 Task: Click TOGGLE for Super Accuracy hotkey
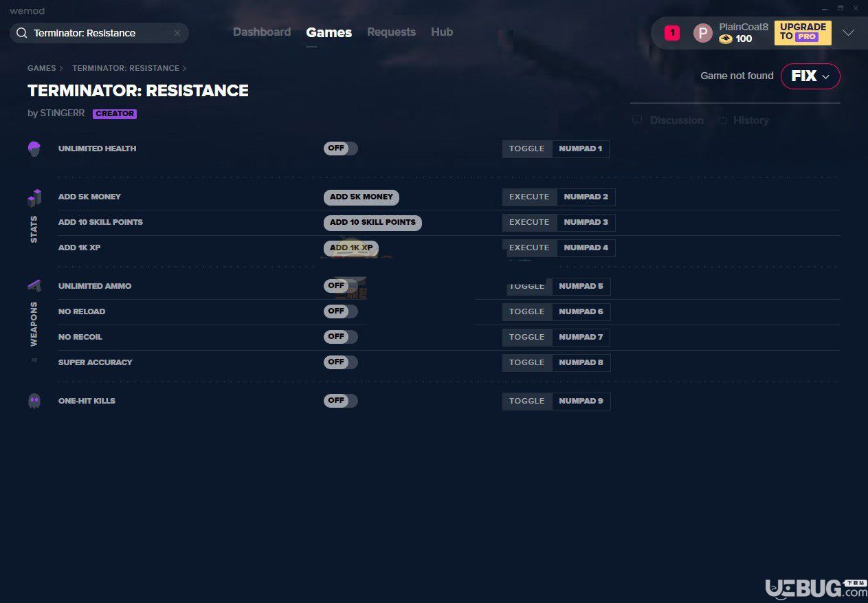tap(527, 363)
